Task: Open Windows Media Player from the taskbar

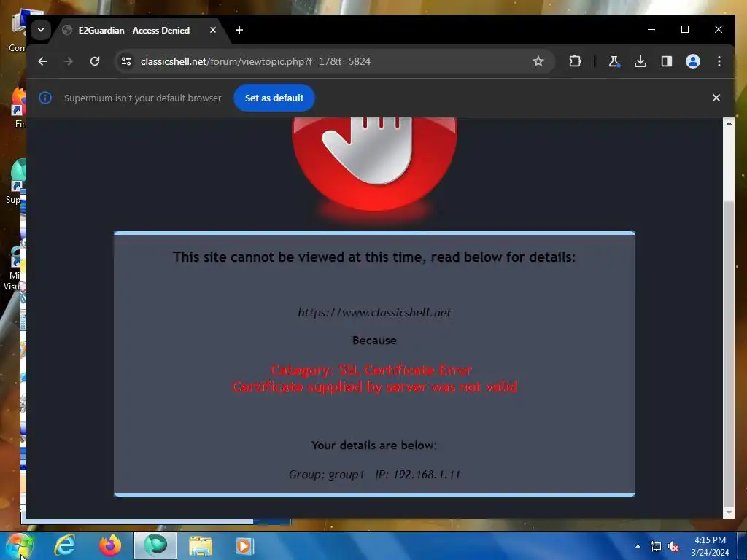Action: click(245, 545)
